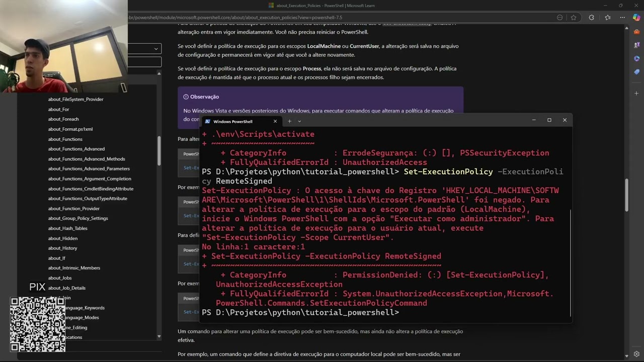This screenshot has height=362, width=644.
Task: Open about_Functions_Advanced_Methods article
Action: pyautogui.click(x=87, y=159)
